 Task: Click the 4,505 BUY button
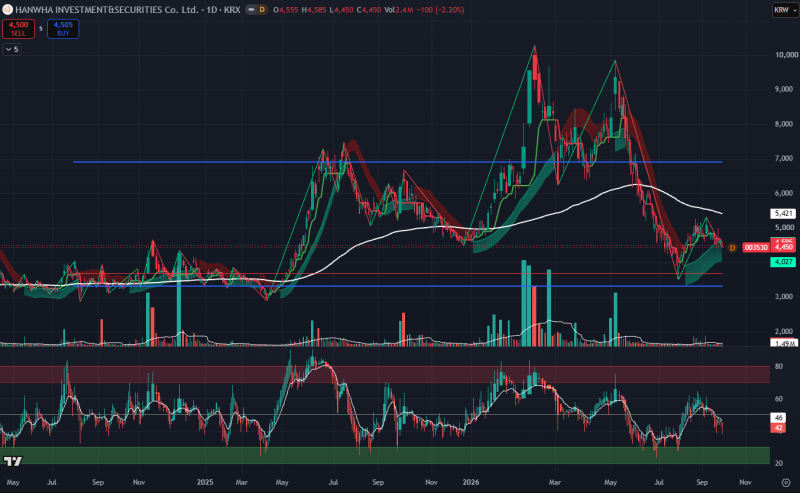[63, 29]
